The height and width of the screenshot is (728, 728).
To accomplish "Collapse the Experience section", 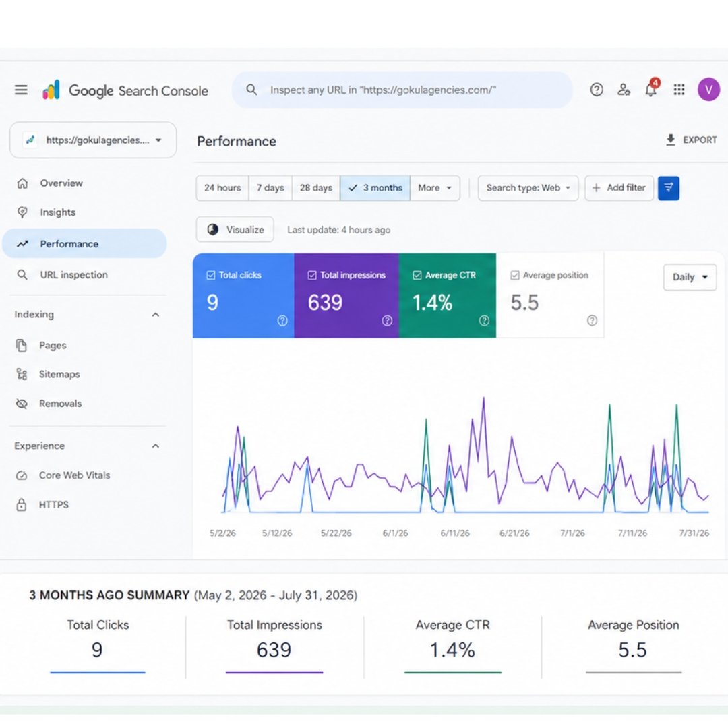I will (x=156, y=446).
